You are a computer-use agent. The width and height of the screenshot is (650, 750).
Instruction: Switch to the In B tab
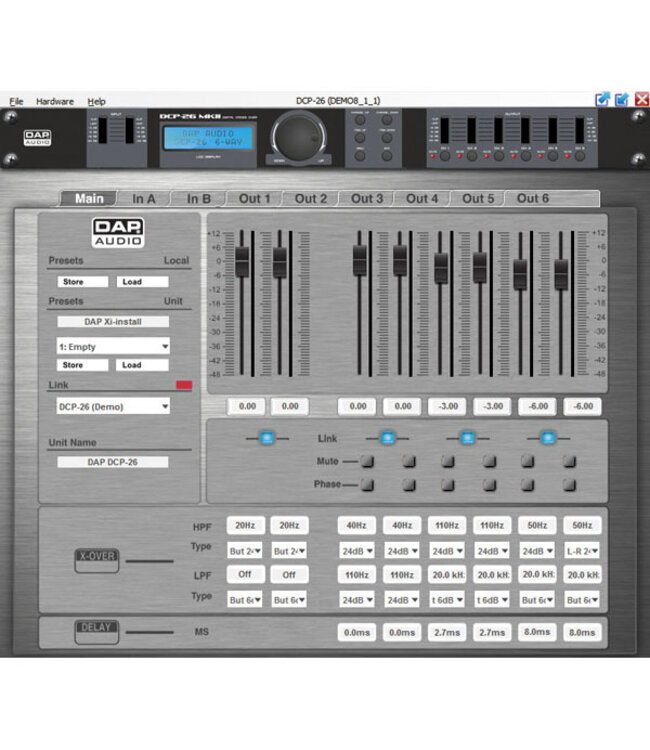click(x=198, y=199)
